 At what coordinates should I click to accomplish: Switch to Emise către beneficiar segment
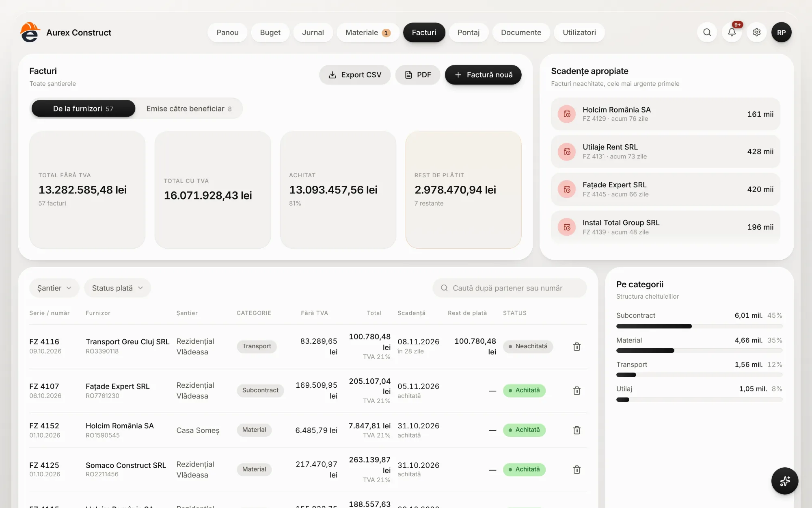[189, 109]
